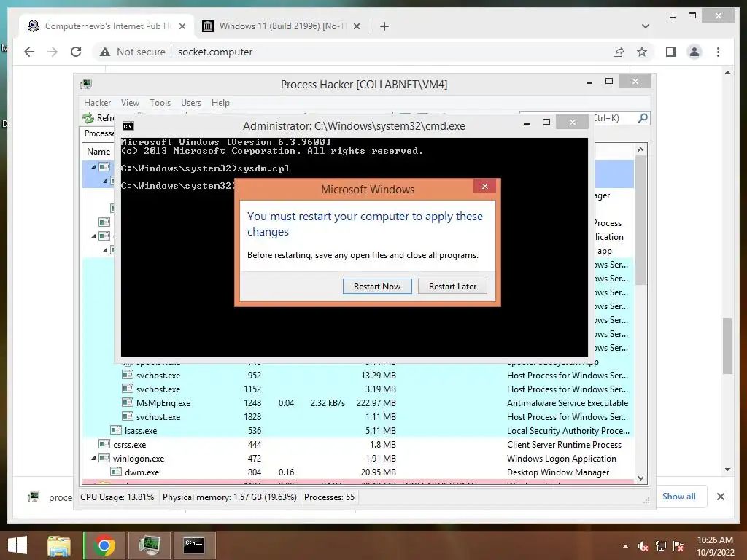Viewport: 747px width, 560px height.
Task: Reload the socket.computer page
Action: [x=76, y=52]
